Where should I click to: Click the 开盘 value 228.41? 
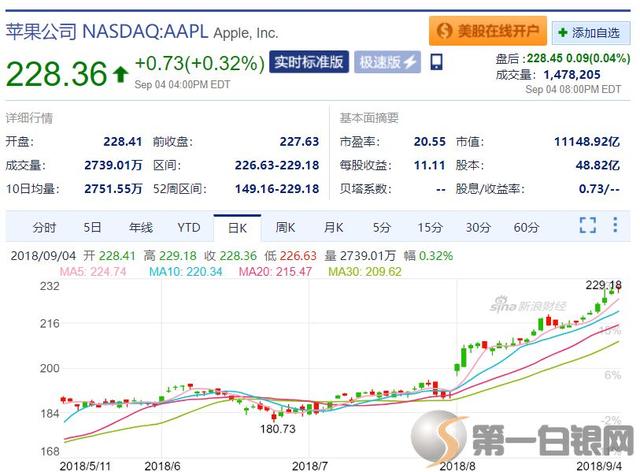tap(122, 142)
